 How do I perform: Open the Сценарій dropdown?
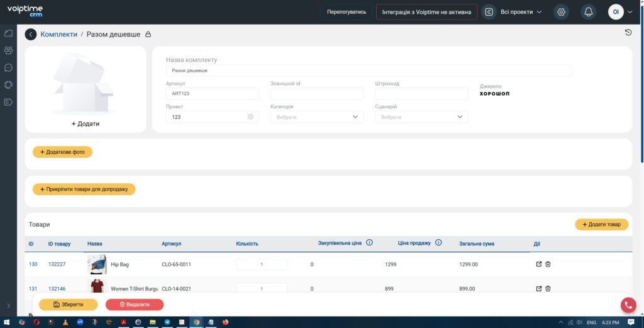click(421, 116)
